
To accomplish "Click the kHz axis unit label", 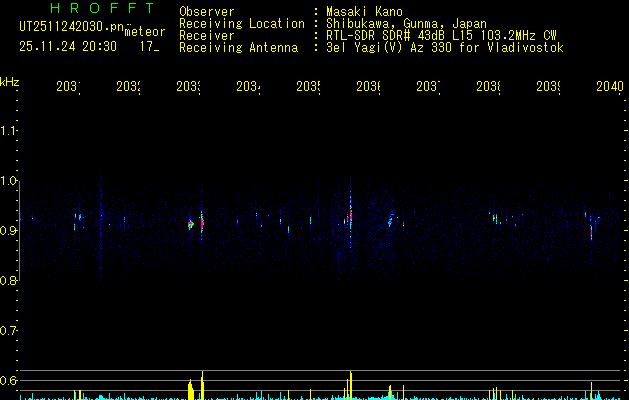I will click(x=10, y=82).
